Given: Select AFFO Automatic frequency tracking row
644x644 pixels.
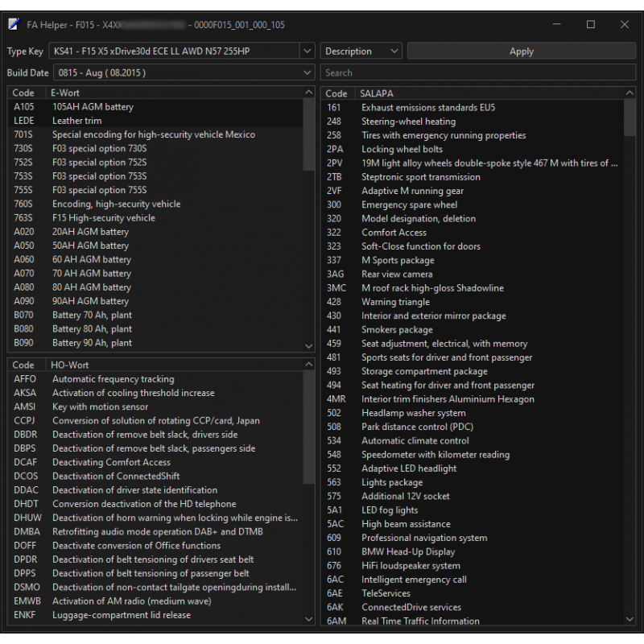Looking at the screenshot, I should point(113,379).
